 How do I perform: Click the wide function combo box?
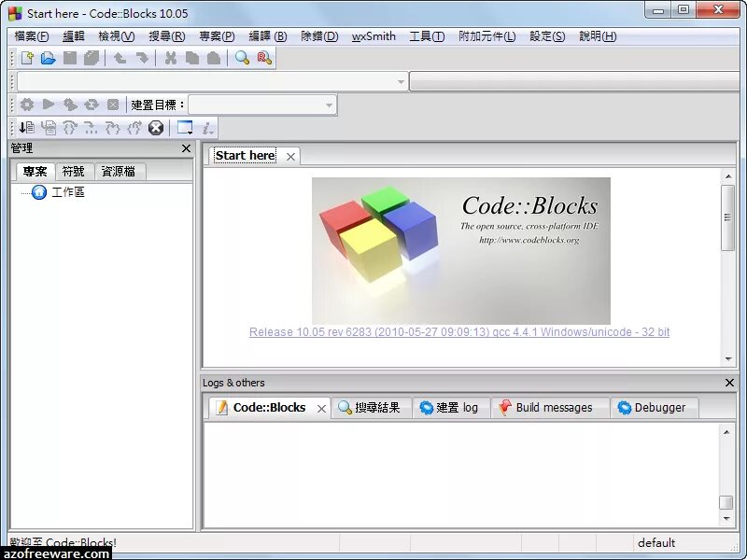576,81
